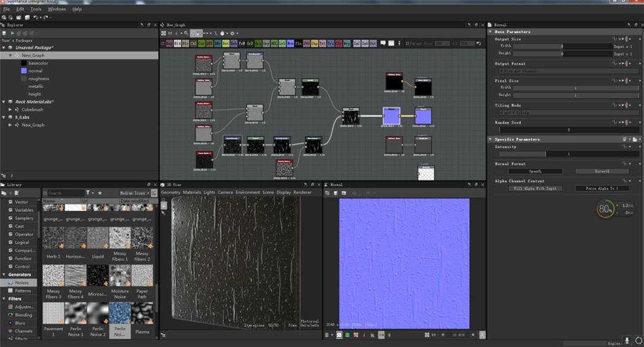644x347 pixels.
Task: Collapse the Unsaved Package tree node
Action: point(4,48)
